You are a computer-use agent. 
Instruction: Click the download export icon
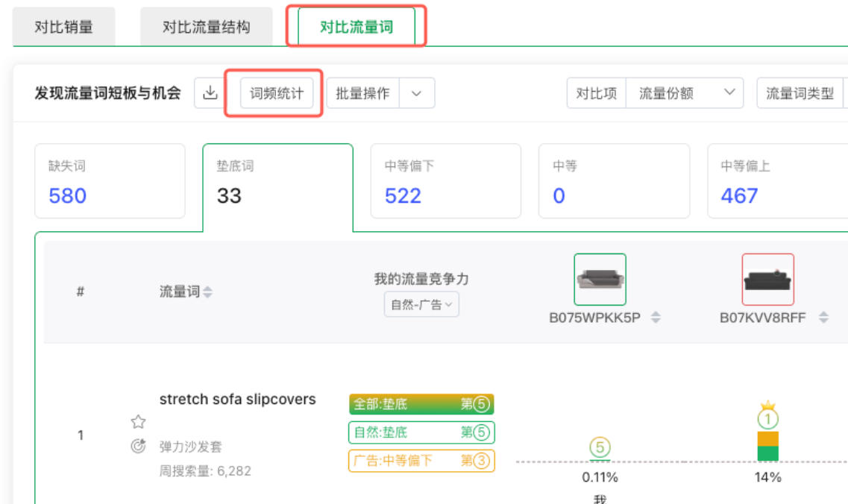click(x=210, y=93)
